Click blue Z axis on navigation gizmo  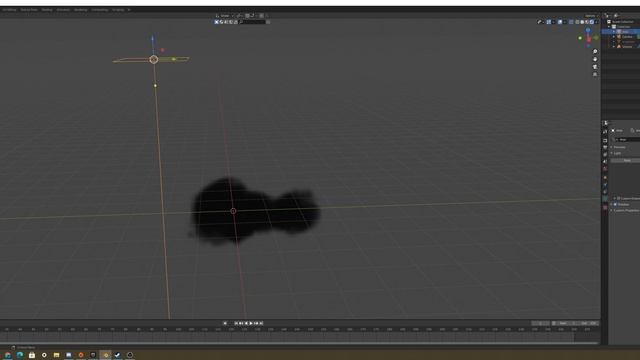coord(588,30)
